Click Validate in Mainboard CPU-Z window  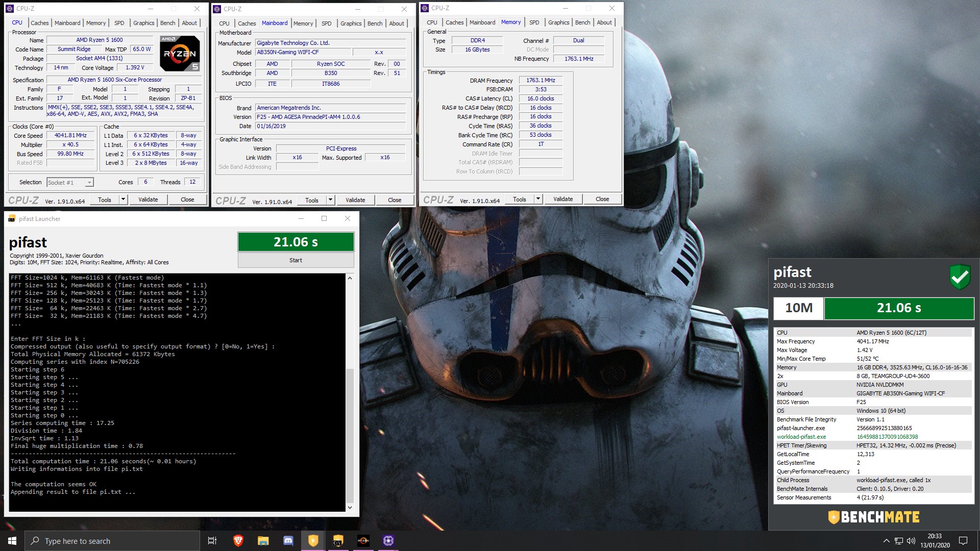(355, 200)
